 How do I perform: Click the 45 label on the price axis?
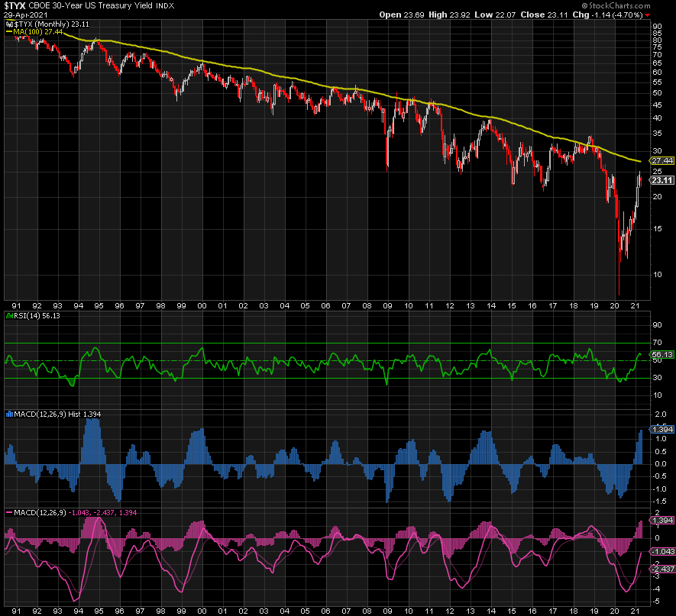click(657, 105)
